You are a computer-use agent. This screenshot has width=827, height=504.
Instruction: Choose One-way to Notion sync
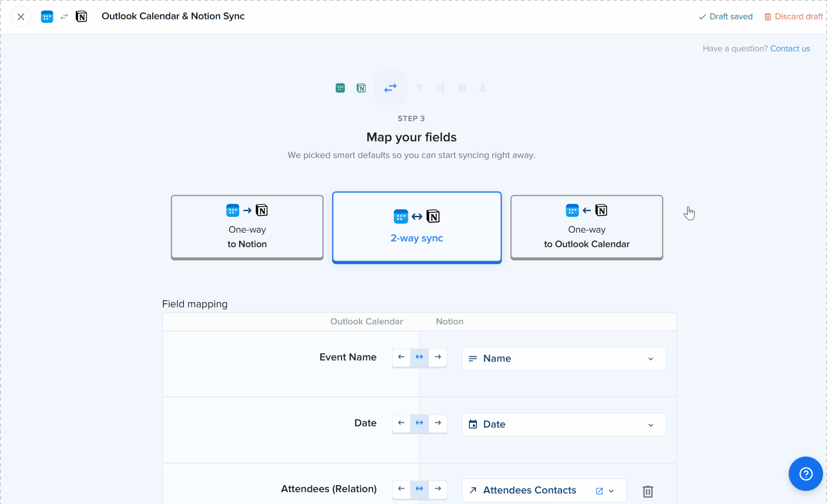point(247,227)
